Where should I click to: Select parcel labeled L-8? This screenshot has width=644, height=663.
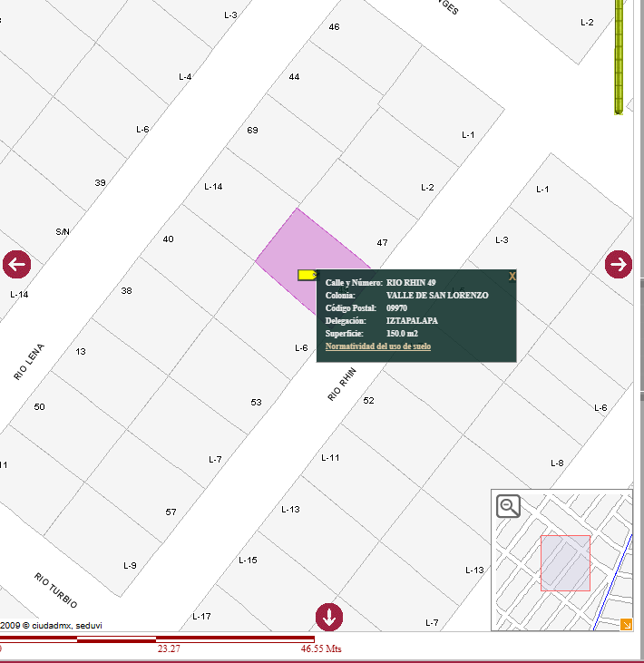click(x=557, y=463)
